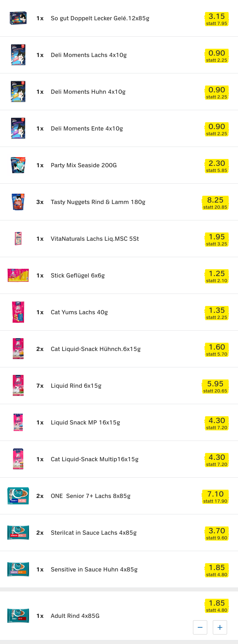Click the 8.25 price tag for Tasty Nuggets
The height and width of the screenshot is (644, 238).
point(215,203)
